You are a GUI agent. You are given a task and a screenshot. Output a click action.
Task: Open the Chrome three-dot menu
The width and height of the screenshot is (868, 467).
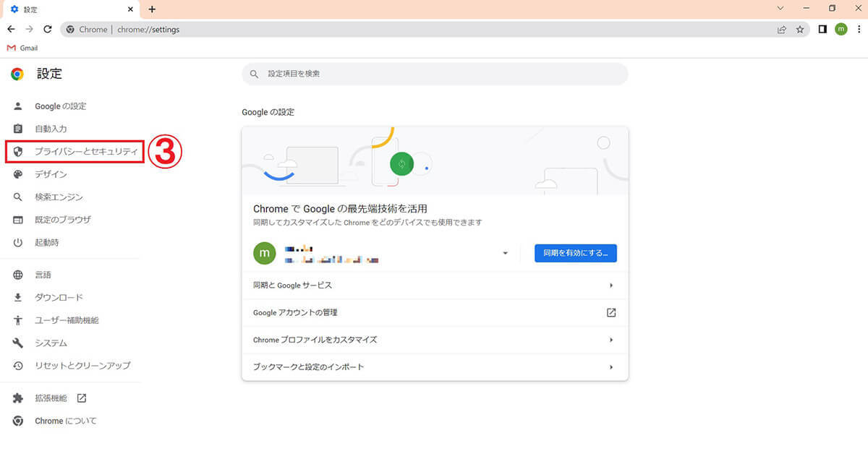pos(858,30)
